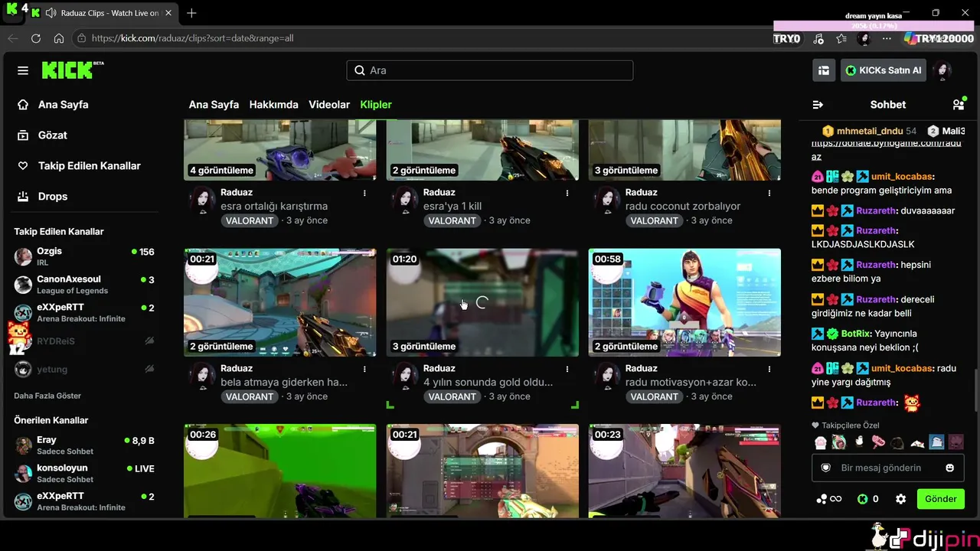The height and width of the screenshot is (551, 980).
Task: Open the RYDReiS offline channel
Action: (84, 341)
